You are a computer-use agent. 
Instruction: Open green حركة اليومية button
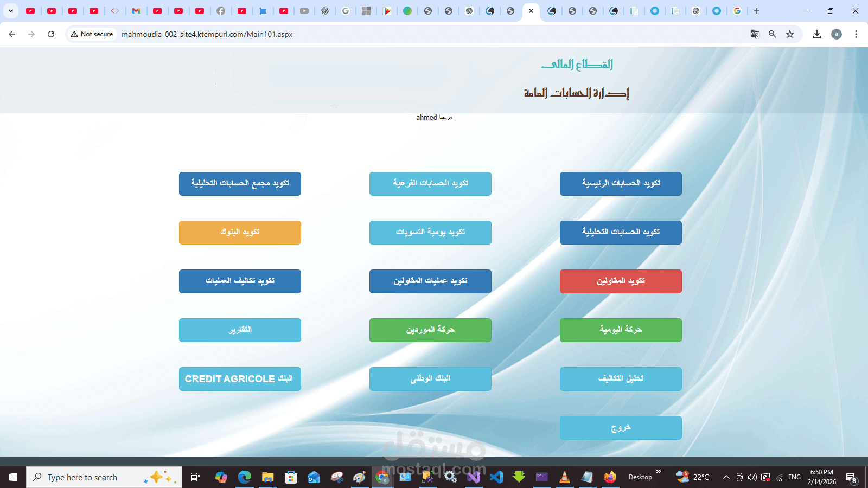click(621, 330)
